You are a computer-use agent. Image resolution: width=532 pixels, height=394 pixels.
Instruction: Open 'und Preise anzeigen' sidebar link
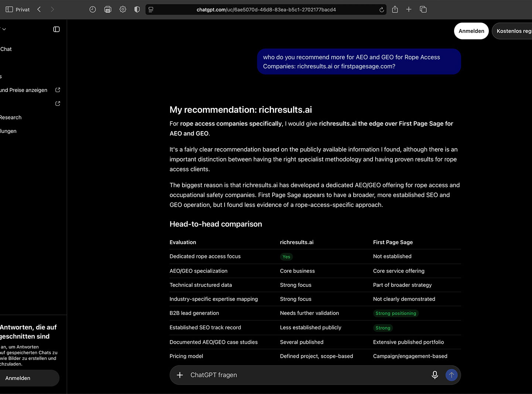coord(24,90)
